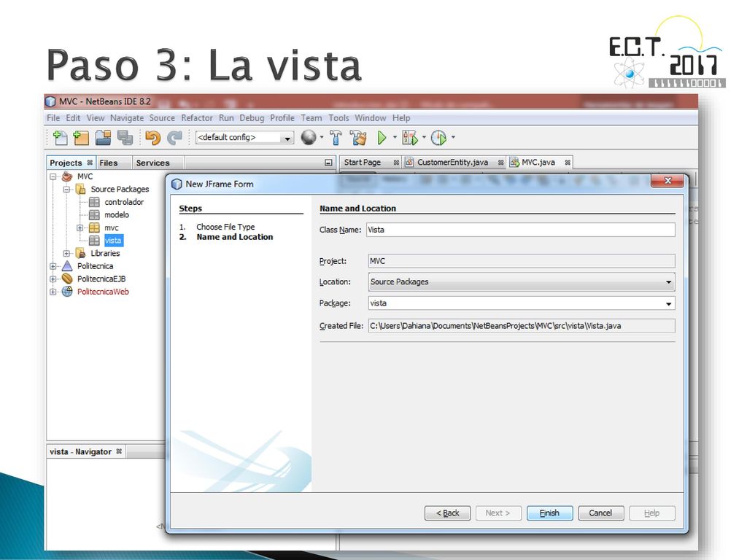Viewport: 747px width, 560px height.
Task: Select the vista package in tree
Action: 113,241
